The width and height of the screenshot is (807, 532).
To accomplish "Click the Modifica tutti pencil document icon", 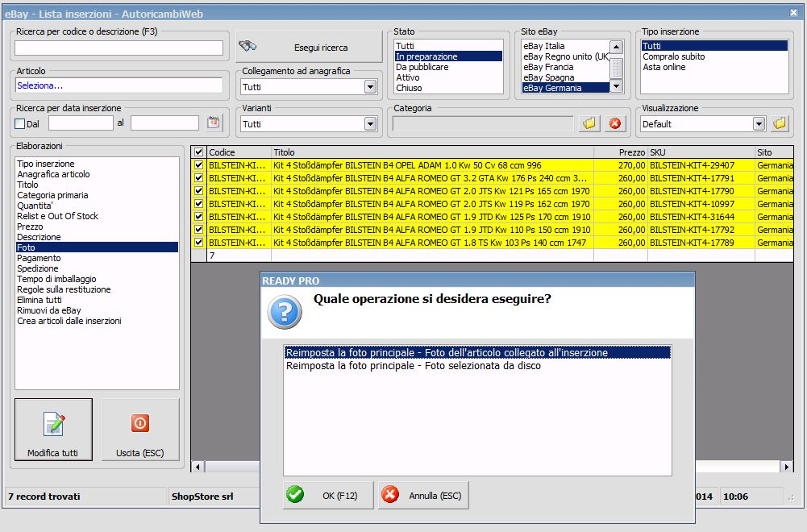I will 54,425.
